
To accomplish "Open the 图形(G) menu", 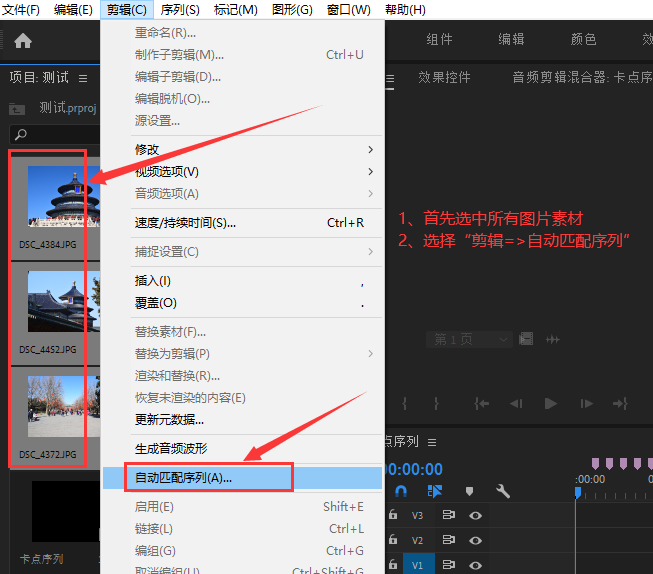I will click(292, 10).
